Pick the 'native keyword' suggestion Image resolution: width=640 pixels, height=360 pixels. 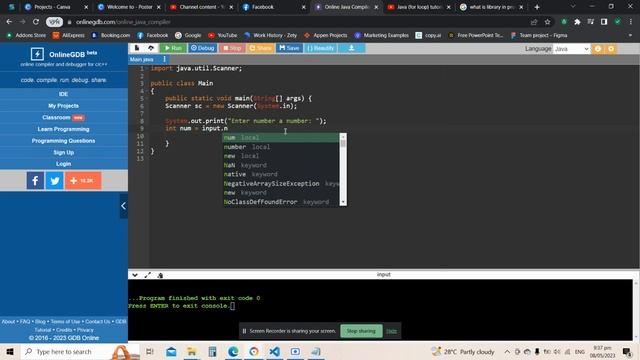pyautogui.click(x=281, y=174)
